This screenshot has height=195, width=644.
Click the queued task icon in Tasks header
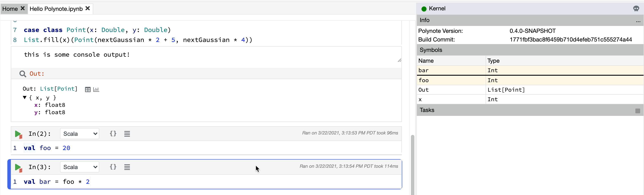pyautogui.click(x=638, y=111)
